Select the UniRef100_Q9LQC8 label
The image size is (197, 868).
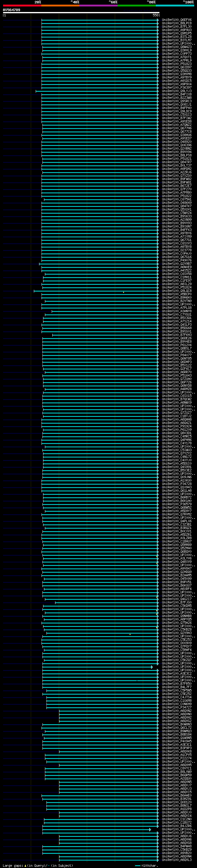[x=176, y=291]
